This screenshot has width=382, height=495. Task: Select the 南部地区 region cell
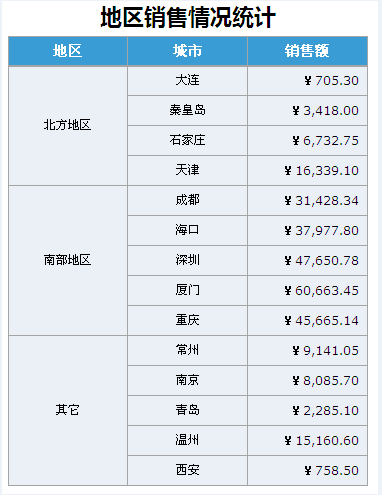[68, 261]
